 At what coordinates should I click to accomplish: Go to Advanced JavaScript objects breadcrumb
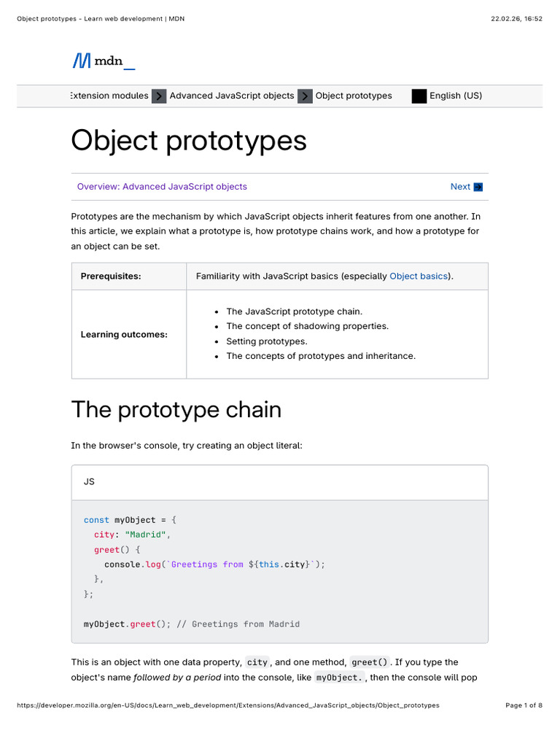click(x=232, y=96)
